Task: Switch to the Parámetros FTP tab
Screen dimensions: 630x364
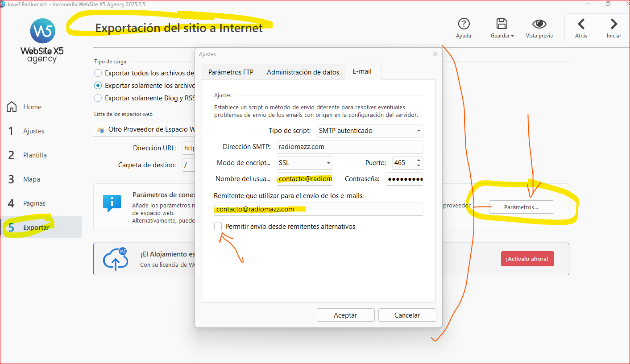Action: coord(231,72)
